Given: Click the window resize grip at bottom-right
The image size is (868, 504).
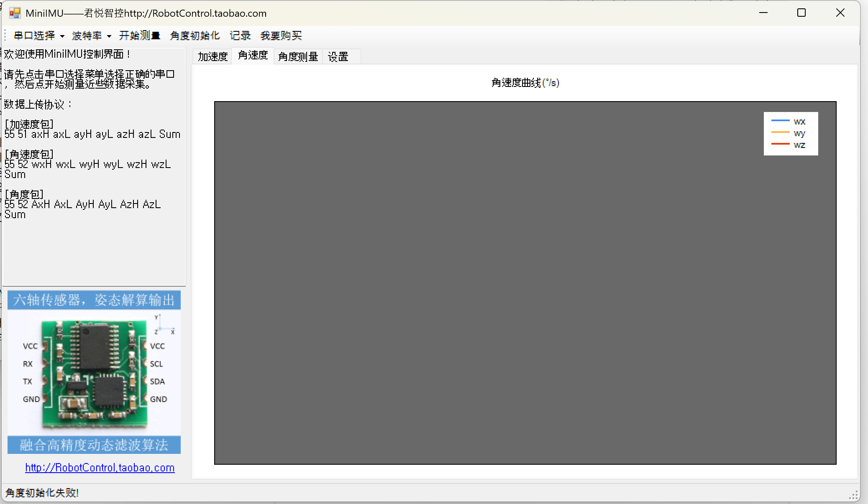Looking at the screenshot, I should click(x=854, y=496).
